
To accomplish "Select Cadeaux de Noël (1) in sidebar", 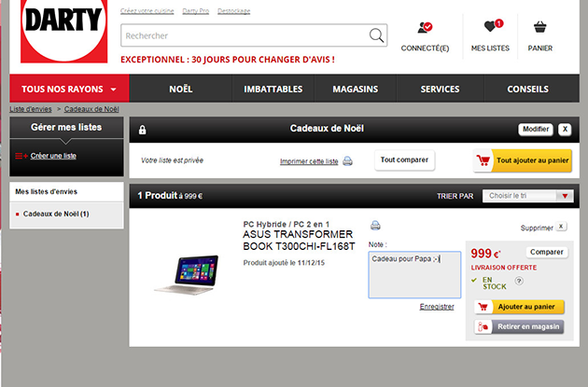I will coord(56,214).
